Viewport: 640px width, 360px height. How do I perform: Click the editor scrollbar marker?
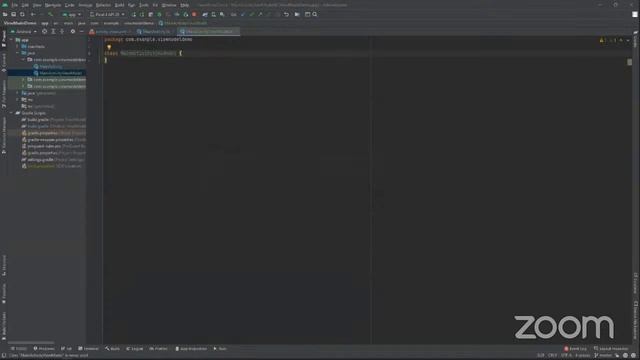[x=630, y=62]
